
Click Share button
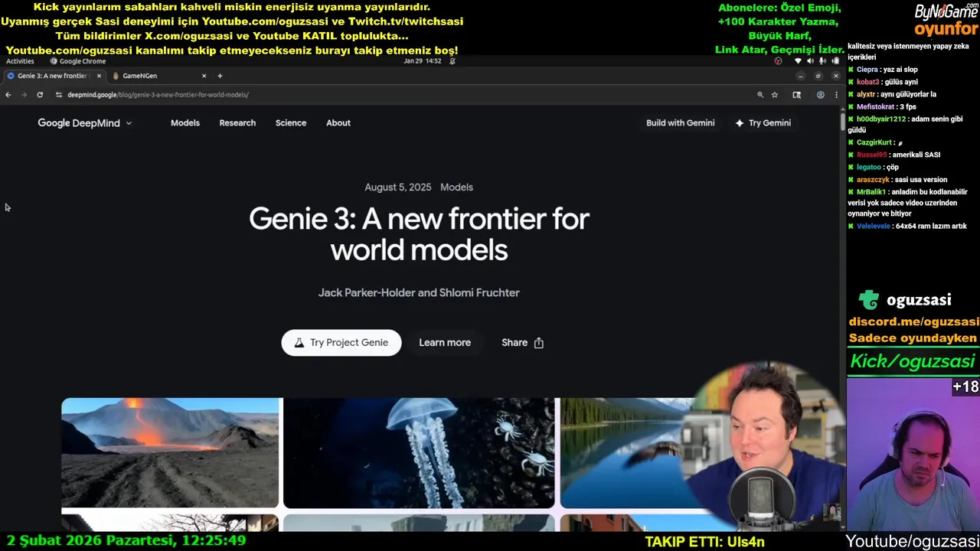(x=523, y=343)
